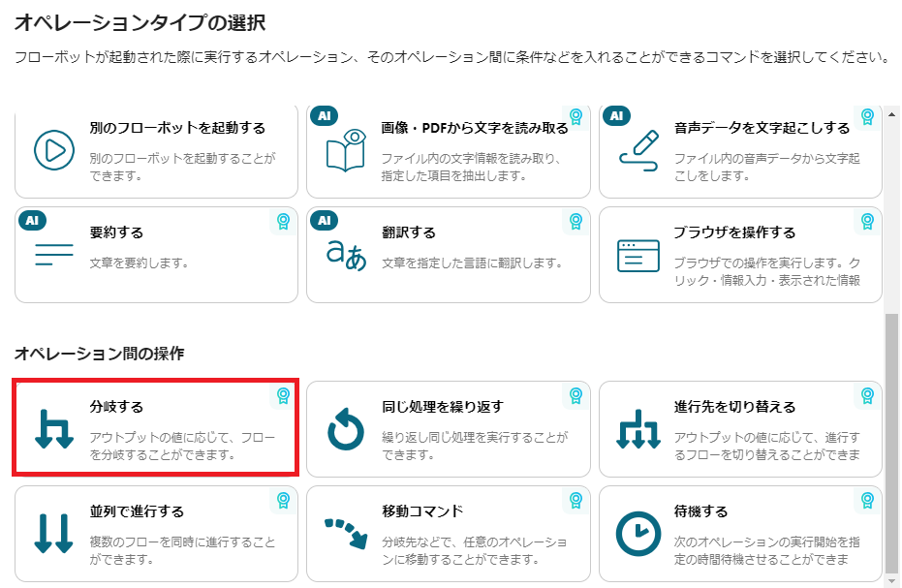Image resolution: width=902 pixels, height=588 pixels.
Task: Click the ribbon badge on 翻訳する card
Action: (575, 222)
